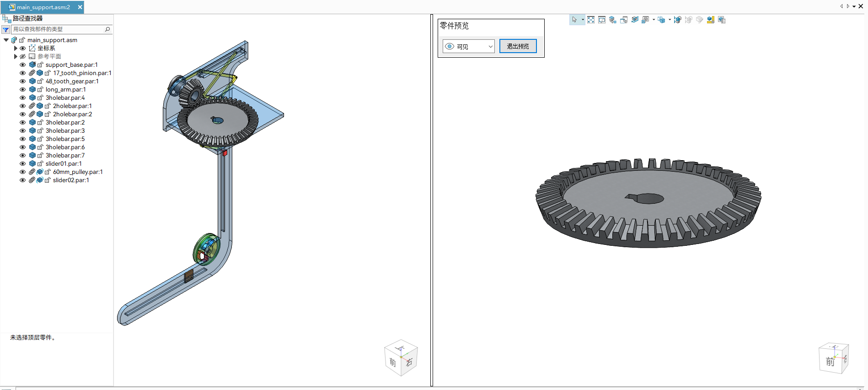Select 60mm_pulley.par:1 in the tree
This screenshot has width=868, height=390.
coord(78,172)
